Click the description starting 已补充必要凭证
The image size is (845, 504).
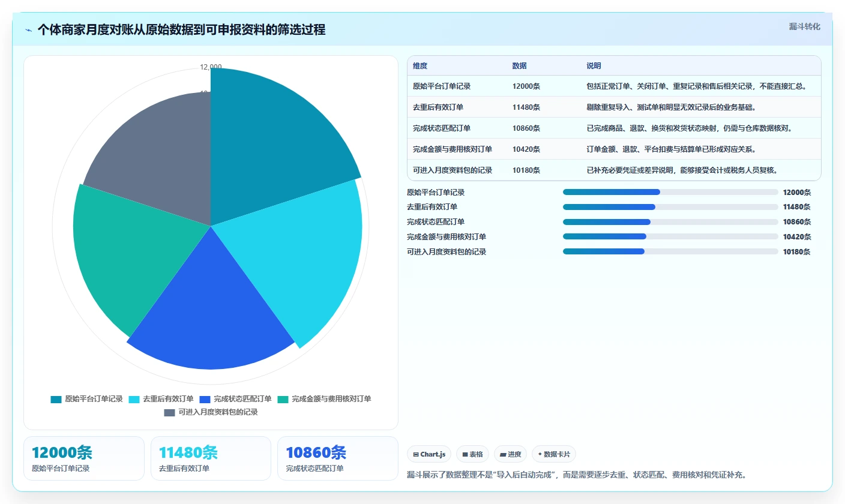[682, 170]
